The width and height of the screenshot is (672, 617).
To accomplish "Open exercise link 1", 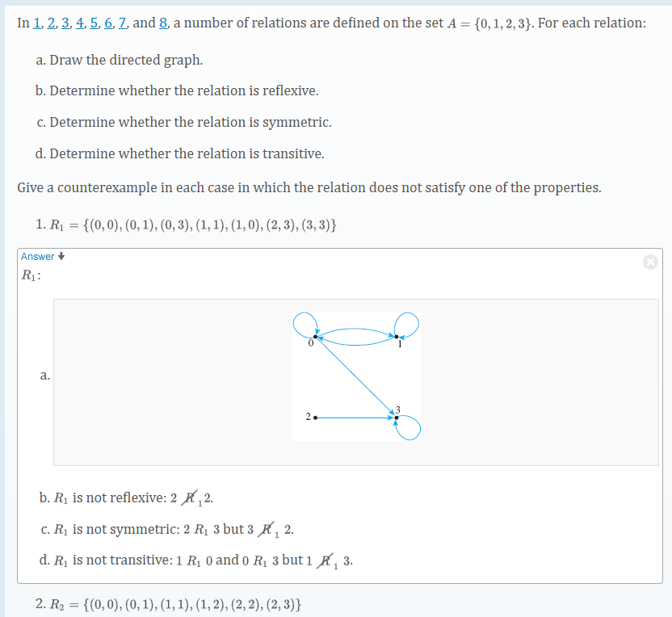I will 36,23.
